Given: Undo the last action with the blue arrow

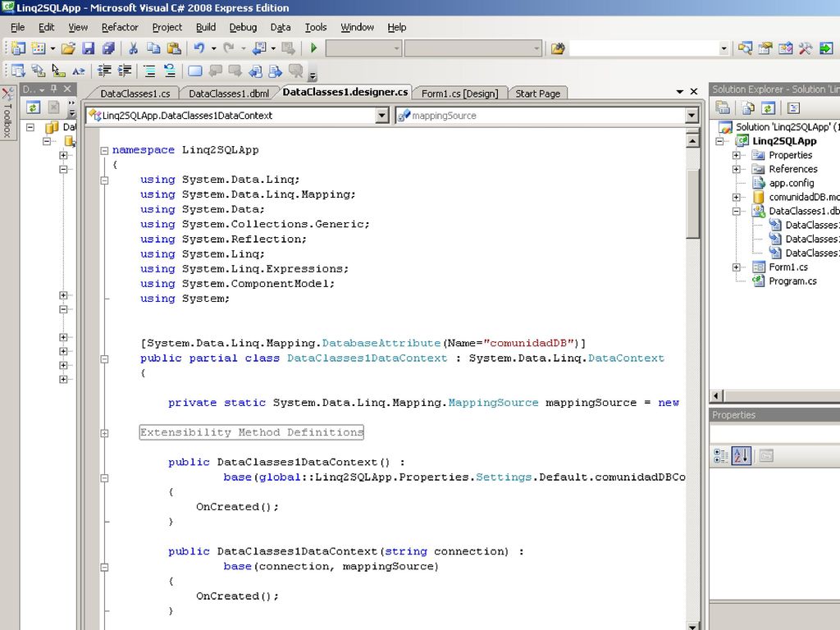Looking at the screenshot, I should 199,48.
